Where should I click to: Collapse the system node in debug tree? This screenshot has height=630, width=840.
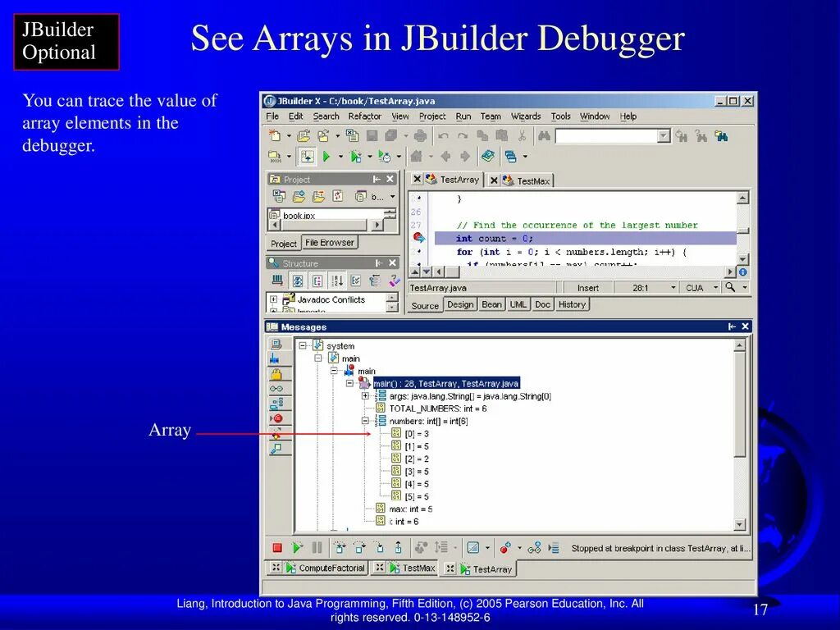(x=303, y=345)
